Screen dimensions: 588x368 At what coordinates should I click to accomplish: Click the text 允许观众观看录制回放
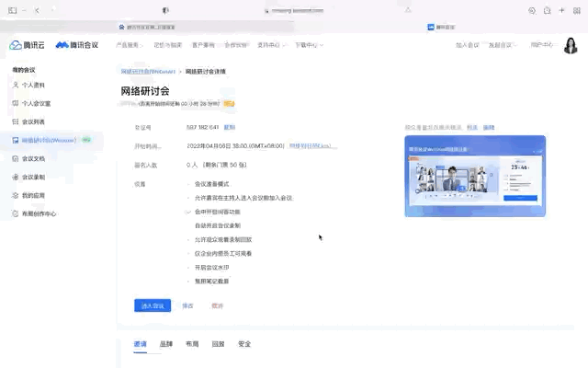point(223,239)
